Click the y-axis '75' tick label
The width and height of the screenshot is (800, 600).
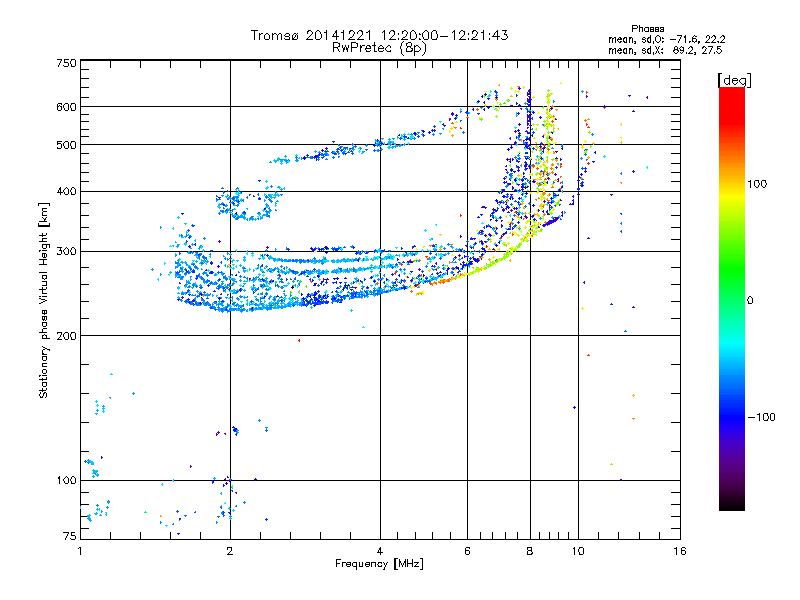tap(70, 536)
